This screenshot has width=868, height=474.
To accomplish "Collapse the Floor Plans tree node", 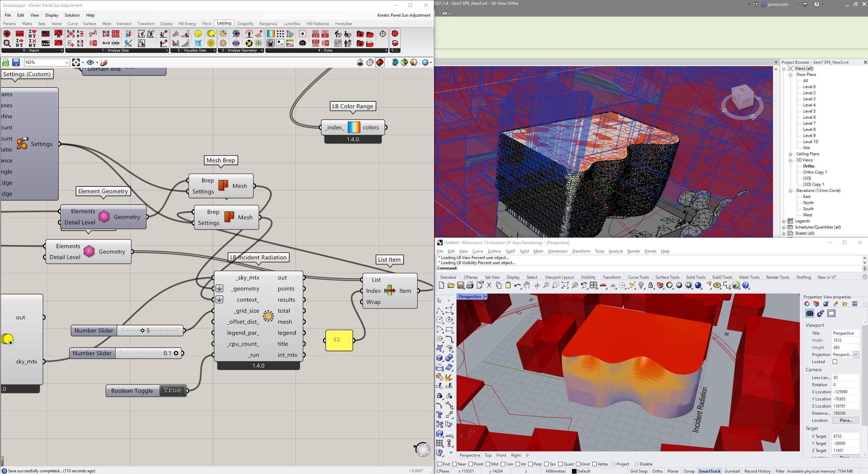I will (791, 75).
